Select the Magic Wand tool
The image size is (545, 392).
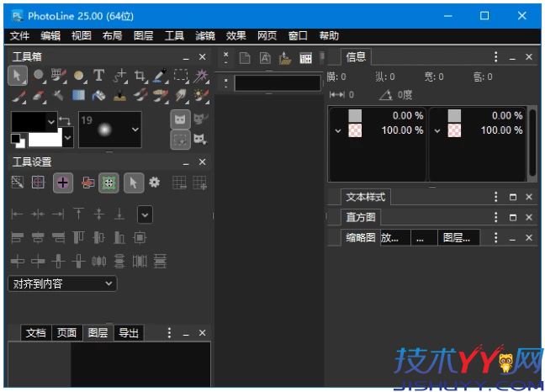click(201, 76)
